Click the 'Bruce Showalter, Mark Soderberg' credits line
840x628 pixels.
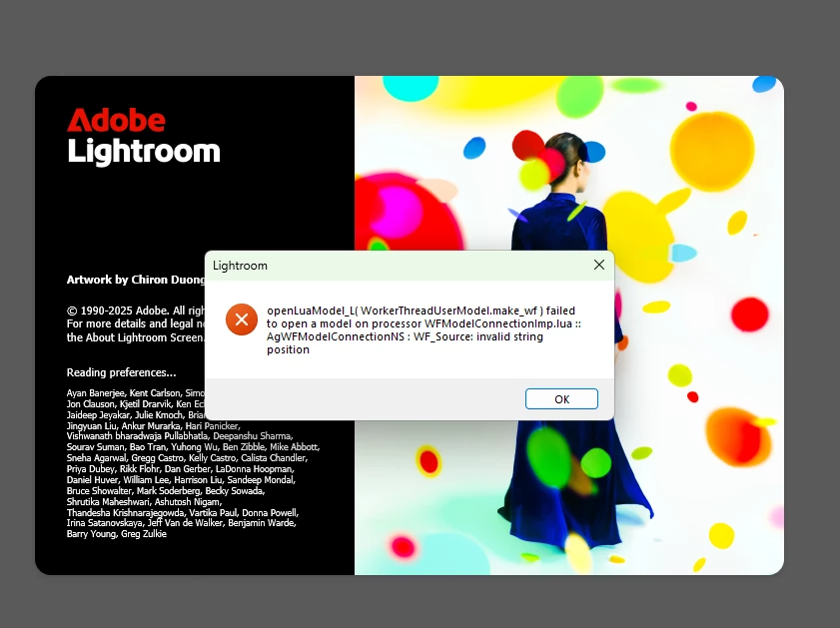(166, 490)
